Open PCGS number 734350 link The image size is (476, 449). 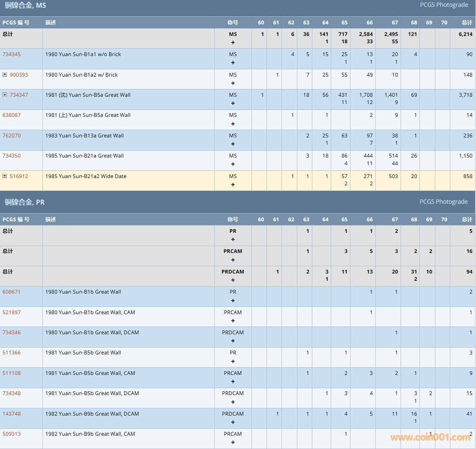(x=12, y=156)
